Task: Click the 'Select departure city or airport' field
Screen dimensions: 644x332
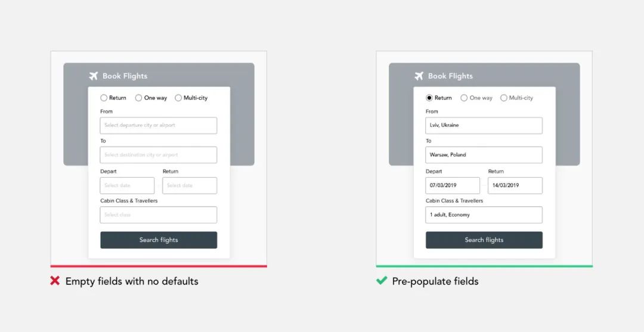Action: pyautogui.click(x=158, y=125)
